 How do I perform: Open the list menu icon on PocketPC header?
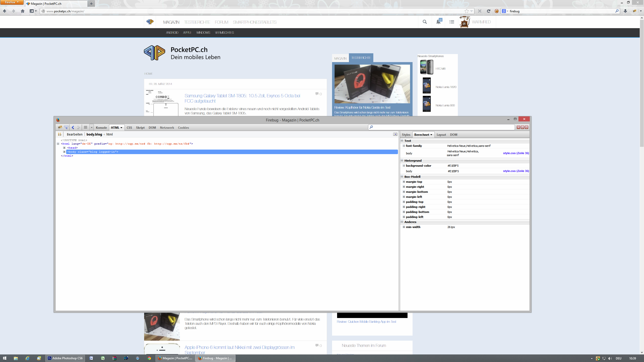tap(452, 22)
